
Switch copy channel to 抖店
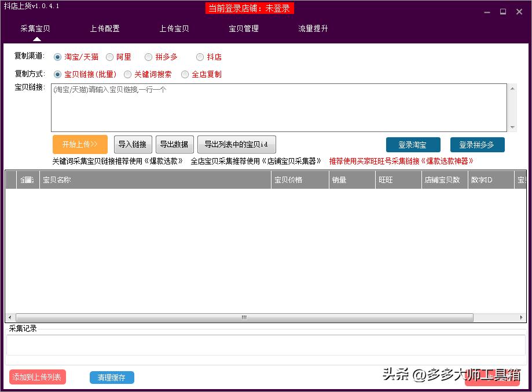200,57
